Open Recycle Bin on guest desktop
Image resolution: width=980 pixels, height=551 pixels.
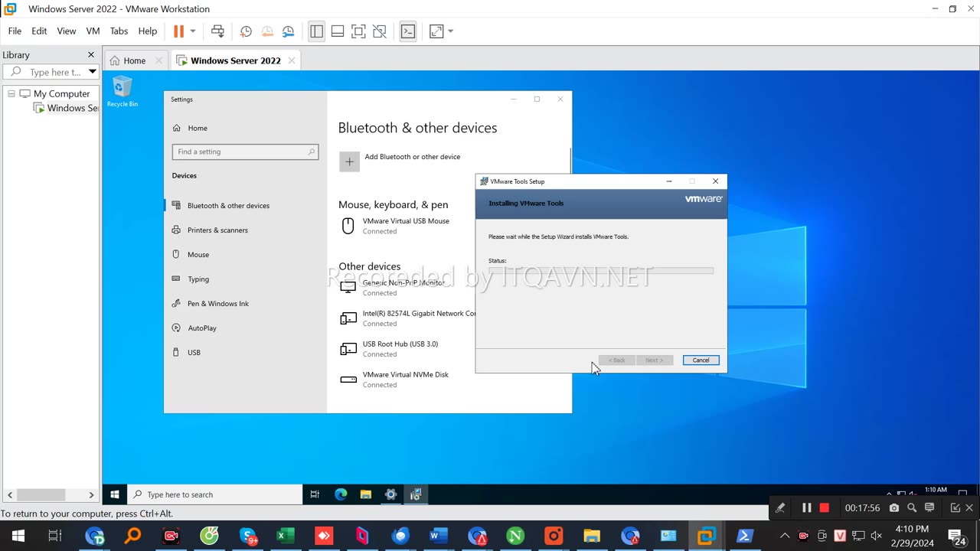(x=122, y=92)
